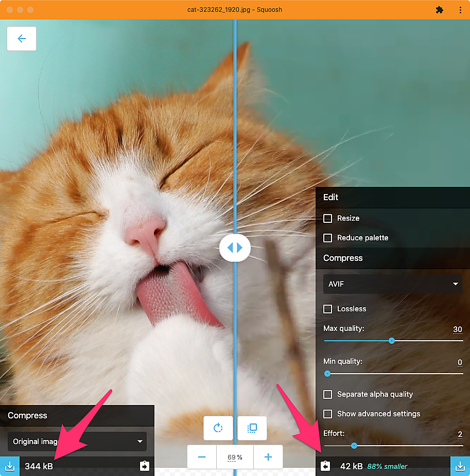Copy left settings to right side
Screen dimensions: 470x476
tap(145, 466)
